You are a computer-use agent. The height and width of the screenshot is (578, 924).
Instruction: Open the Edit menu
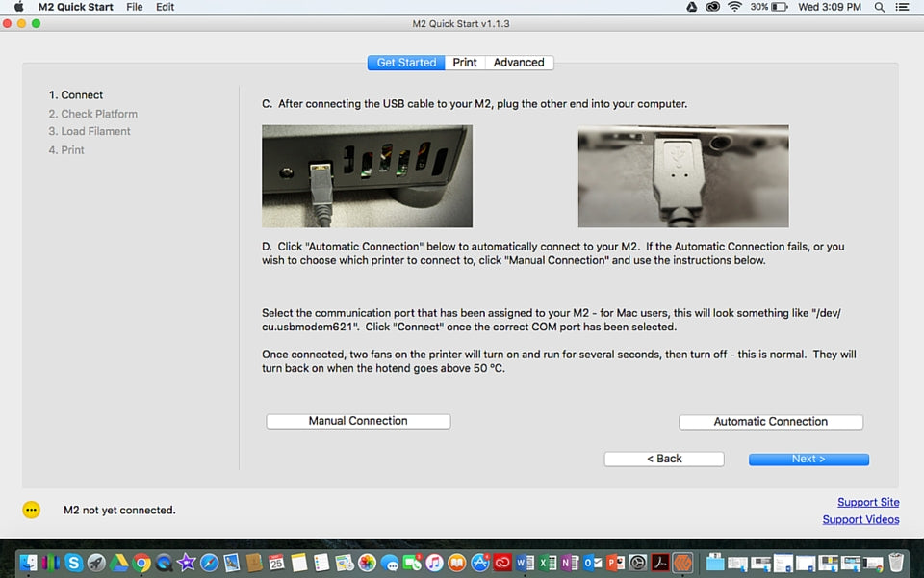click(x=165, y=7)
